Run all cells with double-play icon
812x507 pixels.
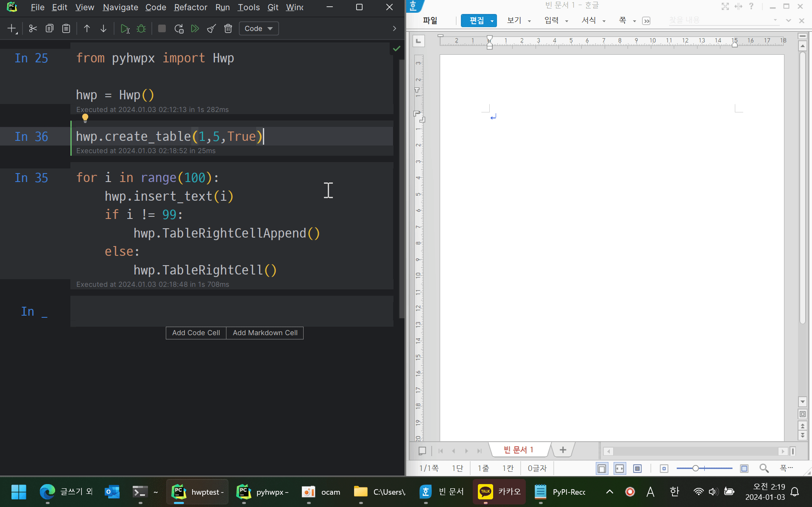(x=195, y=28)
